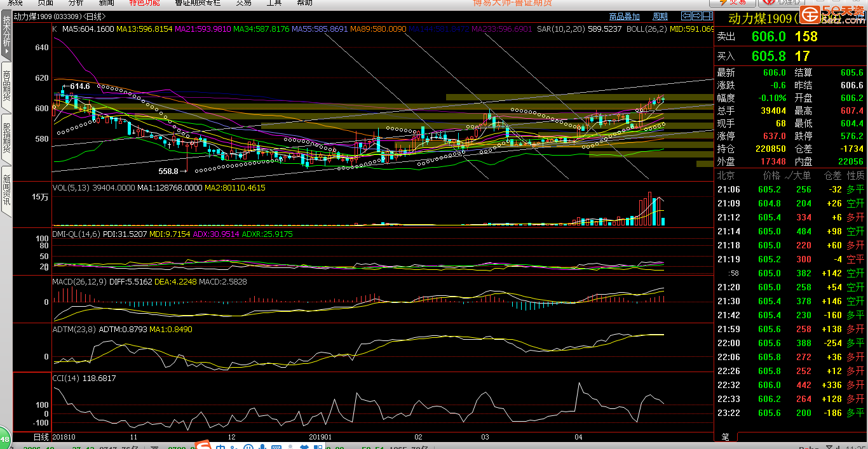
Task: Open the 股指期货 side tab
Action: point(6,138)
